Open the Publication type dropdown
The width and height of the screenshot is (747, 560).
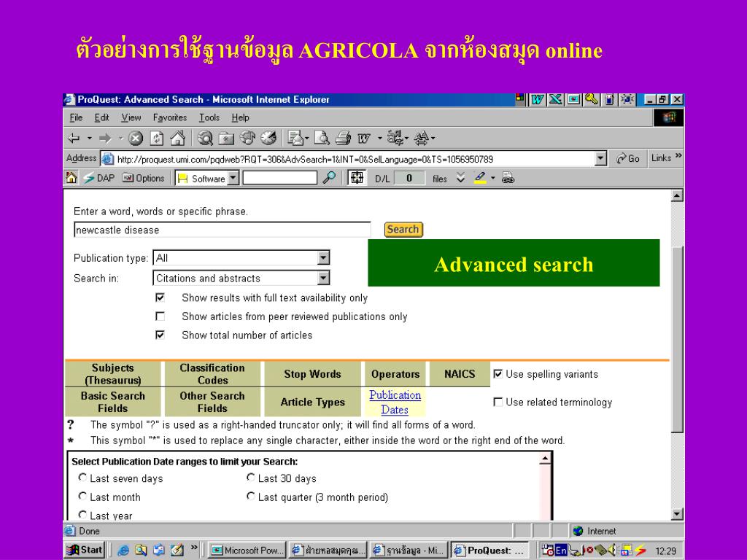pyautogui.click(x=323, y=257)
